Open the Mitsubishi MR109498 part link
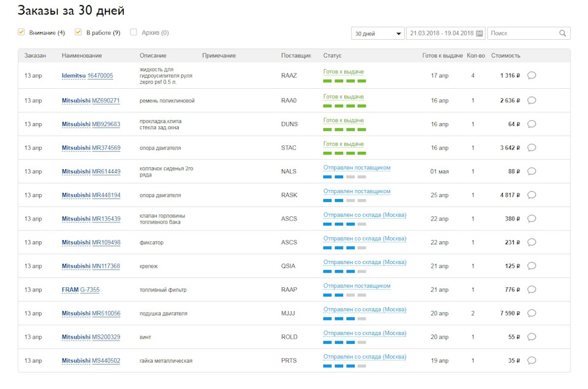This screenshot has height=389, width=588. (x=91, y=243)
